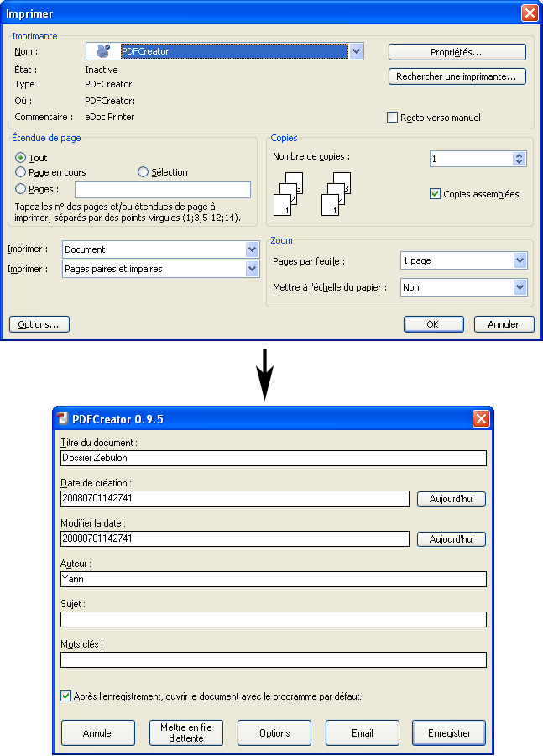
Task: Open print Options button in Imprimer dialog
Action: [39, 324]
